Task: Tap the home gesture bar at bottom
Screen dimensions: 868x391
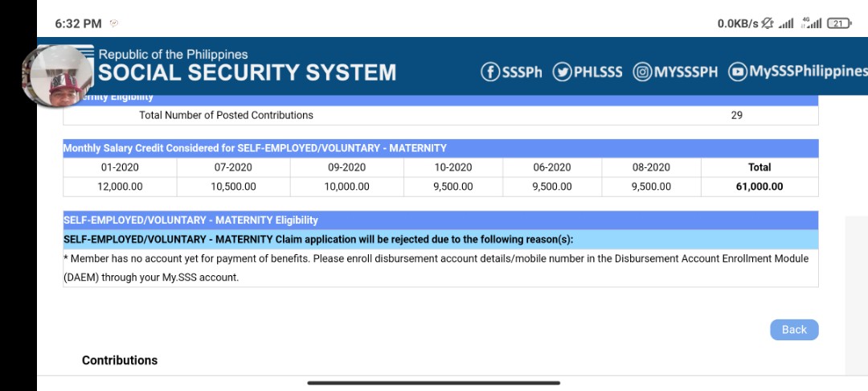Action: click(433, 383)
